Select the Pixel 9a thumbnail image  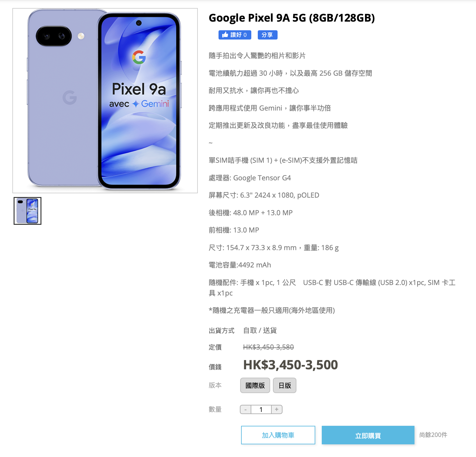[x=28, y=211]
